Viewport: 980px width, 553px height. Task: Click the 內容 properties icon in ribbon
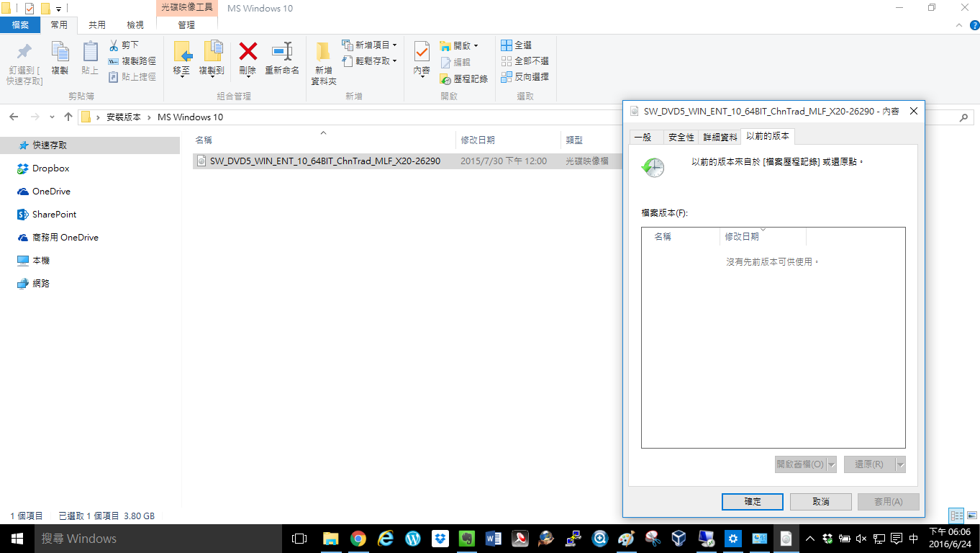pos(422,52)
